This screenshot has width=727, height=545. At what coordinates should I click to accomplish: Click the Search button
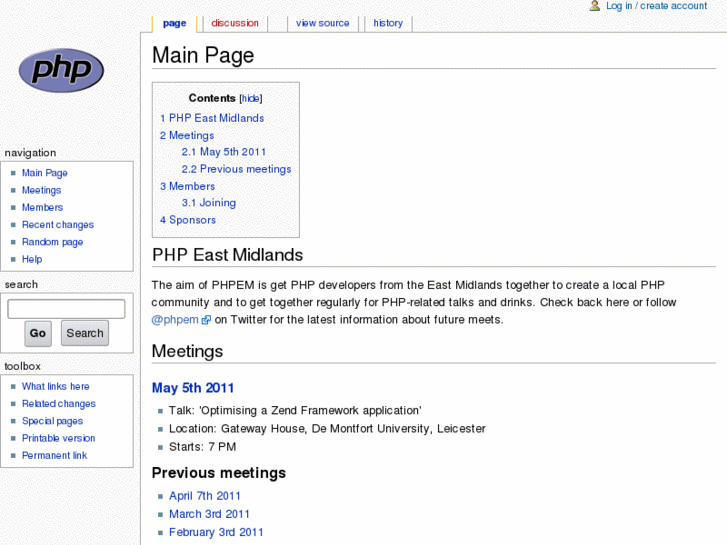85,333
